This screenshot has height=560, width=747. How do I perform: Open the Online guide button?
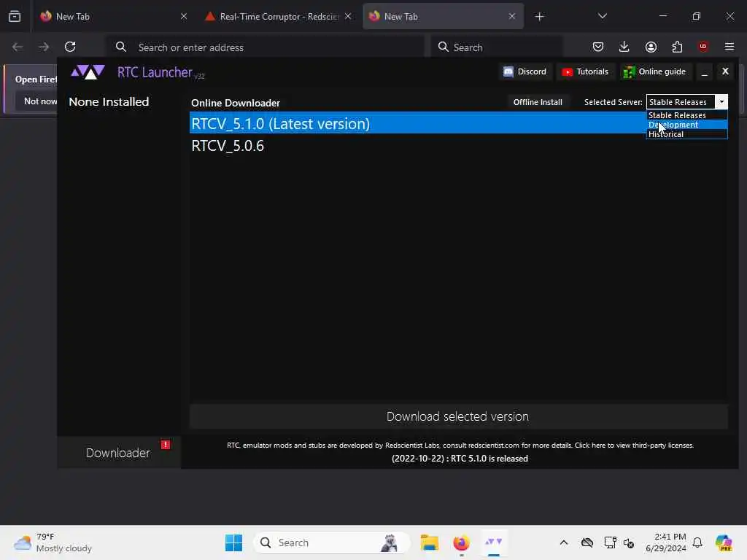655,71
